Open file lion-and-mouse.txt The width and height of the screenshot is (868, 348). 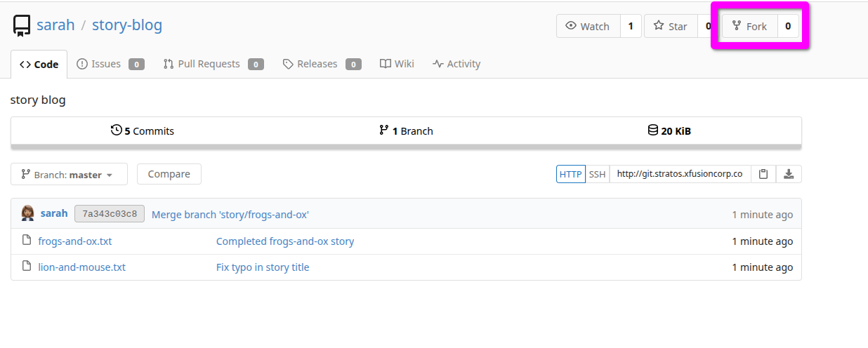pyautogui.click(x=82, y=267)
